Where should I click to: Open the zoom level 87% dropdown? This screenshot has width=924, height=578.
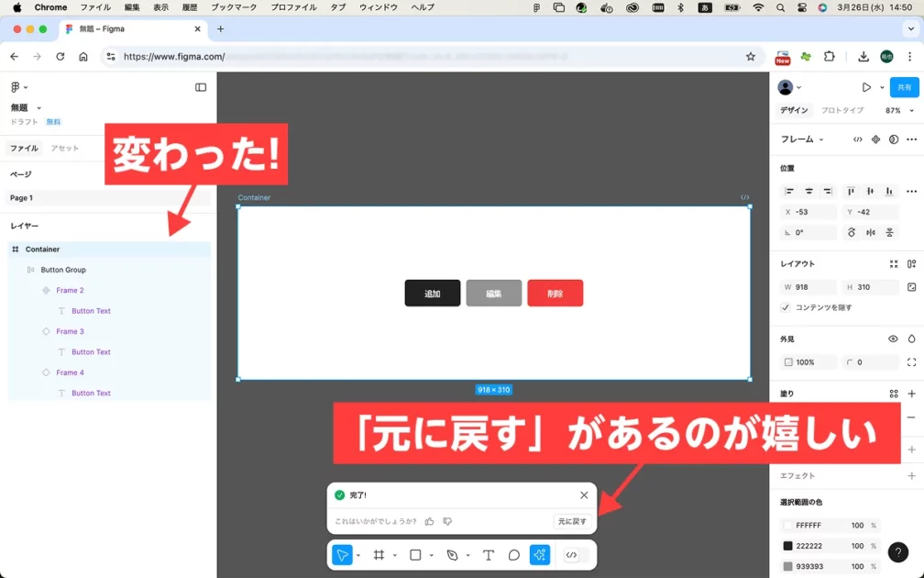pos(897,110)
